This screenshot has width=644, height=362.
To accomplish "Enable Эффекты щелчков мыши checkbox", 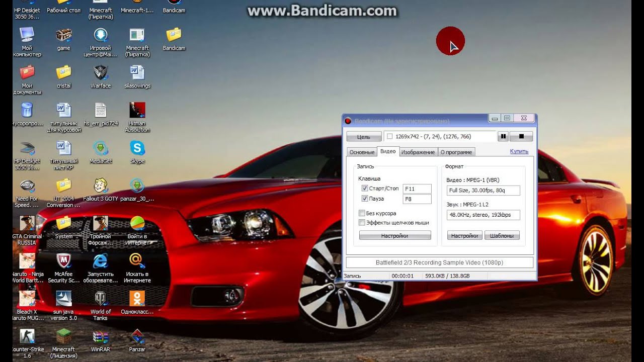I will 362,222.
